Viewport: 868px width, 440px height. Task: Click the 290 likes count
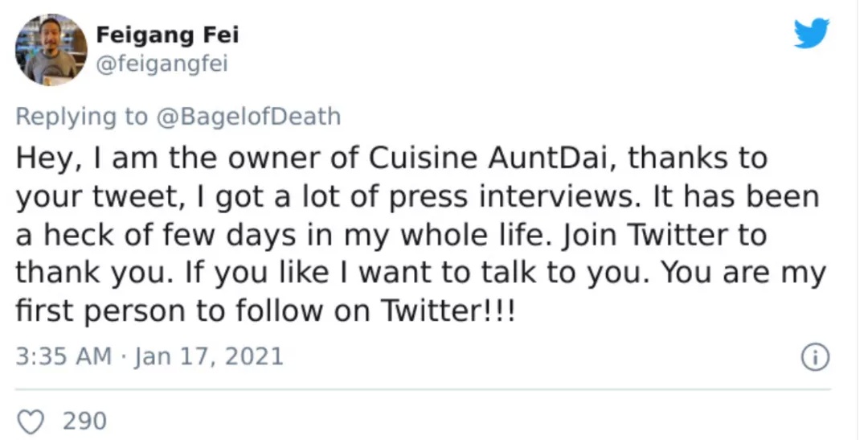pos(84,421)
